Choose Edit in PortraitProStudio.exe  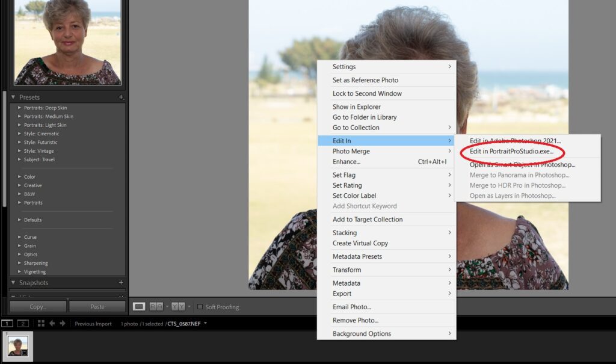point(511,152)
